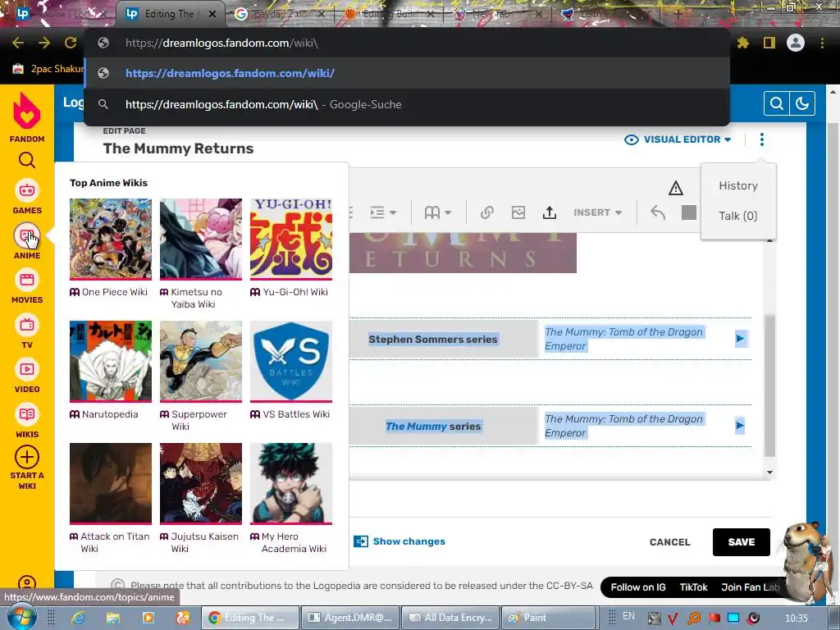The height and width of the screenshot is (630, 840).
Task: Click the editor undo arrow
Action: point(658,212)
